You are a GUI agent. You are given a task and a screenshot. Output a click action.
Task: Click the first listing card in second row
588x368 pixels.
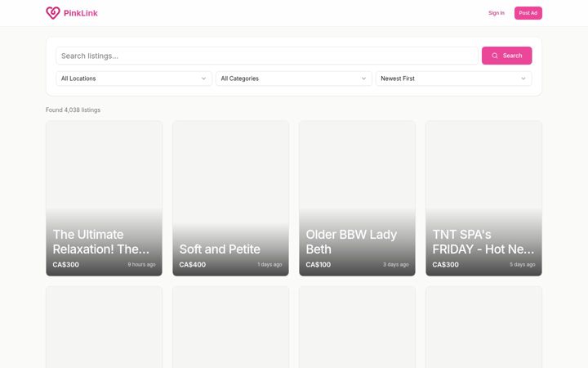coord(104,327)
